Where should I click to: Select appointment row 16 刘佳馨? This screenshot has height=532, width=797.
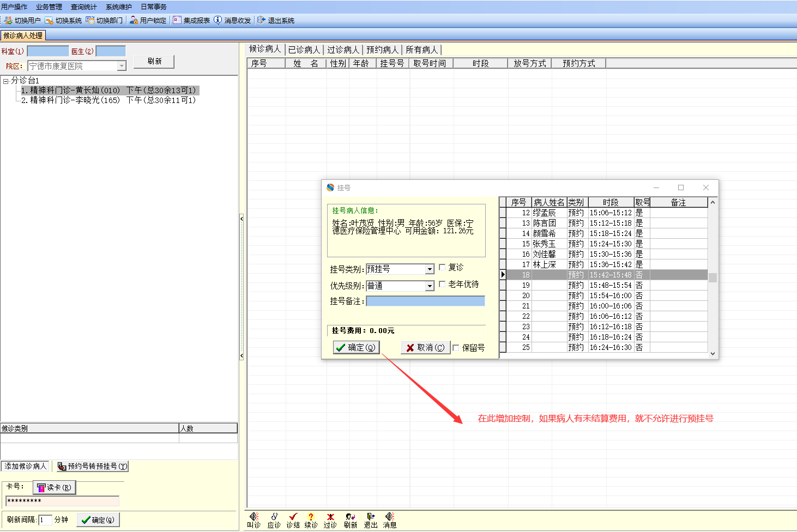point(607,255)
